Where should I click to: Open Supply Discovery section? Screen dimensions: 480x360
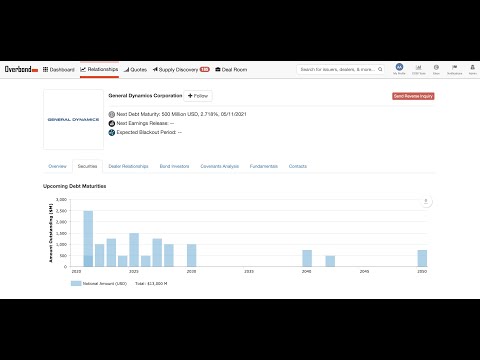(181, 70)
